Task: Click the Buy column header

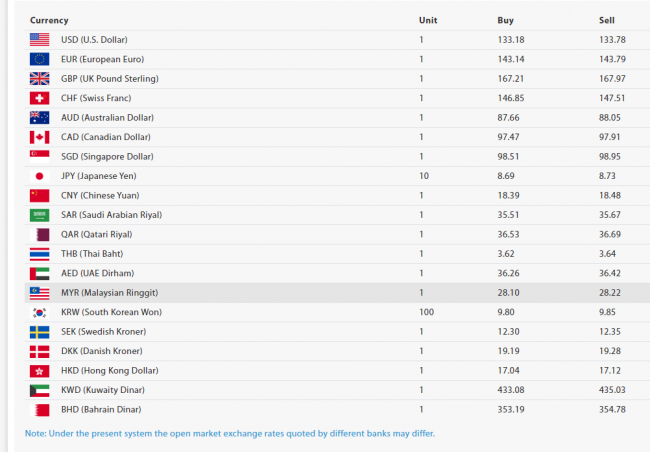Action: pos(505,20)
